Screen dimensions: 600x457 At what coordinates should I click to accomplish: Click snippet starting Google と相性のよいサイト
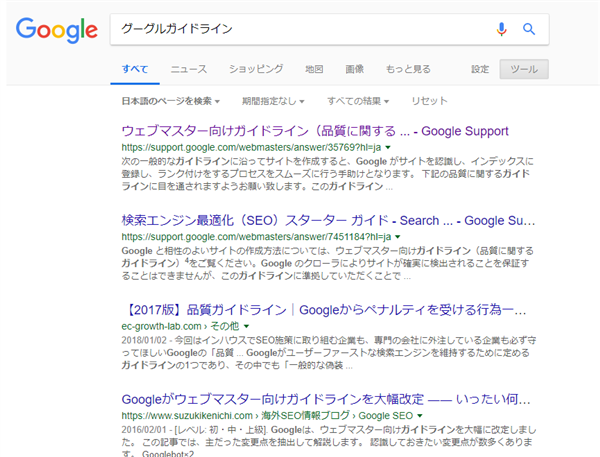328,263
